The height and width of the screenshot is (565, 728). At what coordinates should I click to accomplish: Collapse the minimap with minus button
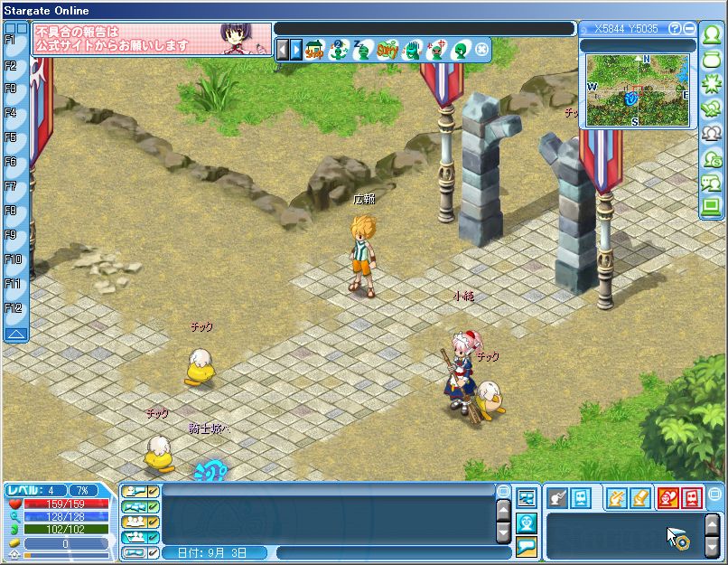(x=690, y=29)
